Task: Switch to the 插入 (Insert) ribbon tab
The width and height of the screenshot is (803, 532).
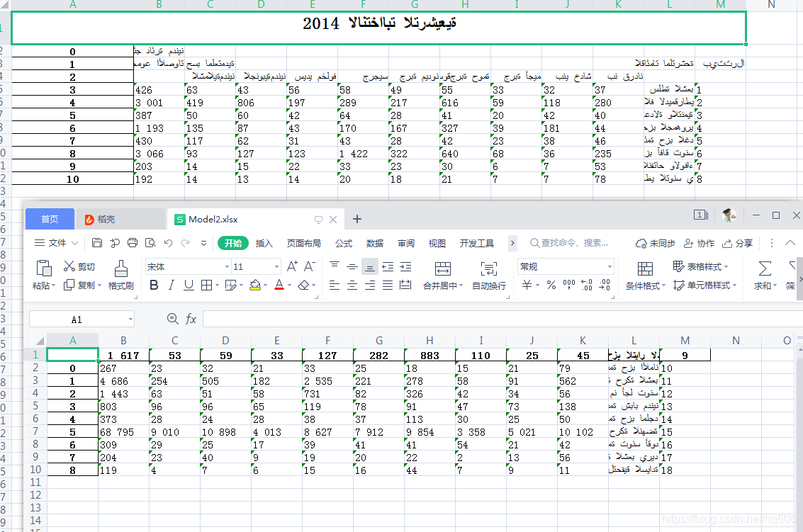Action: pyautogui.click(x=264, y=243)
